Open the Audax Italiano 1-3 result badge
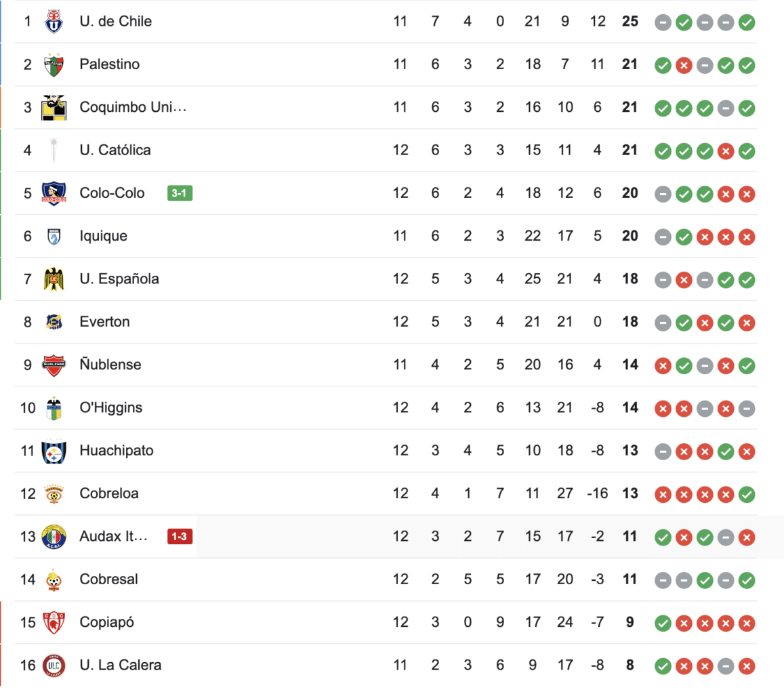Viewport: 784px width, 694px height. click(x=180, y=537)
